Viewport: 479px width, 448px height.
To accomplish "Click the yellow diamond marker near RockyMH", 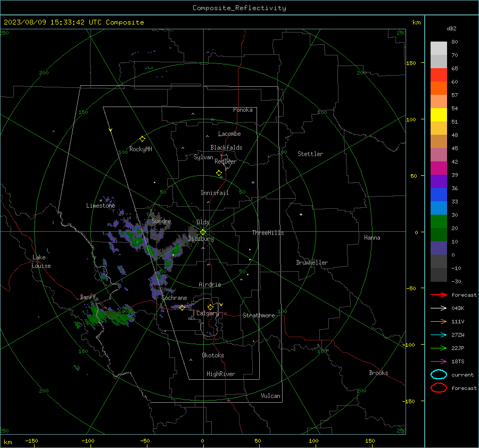I will [x=142, y=139].
